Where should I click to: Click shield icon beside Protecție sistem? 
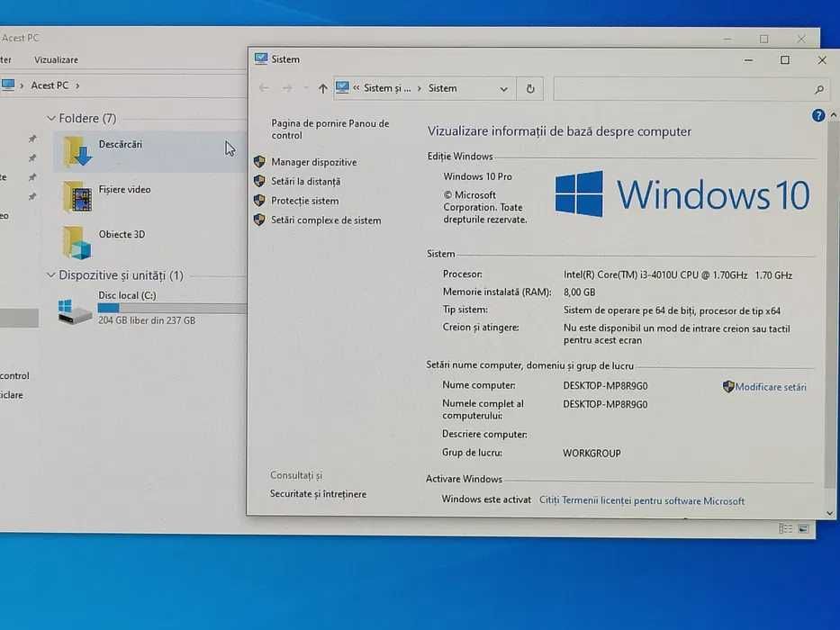[x=259, y=201]
